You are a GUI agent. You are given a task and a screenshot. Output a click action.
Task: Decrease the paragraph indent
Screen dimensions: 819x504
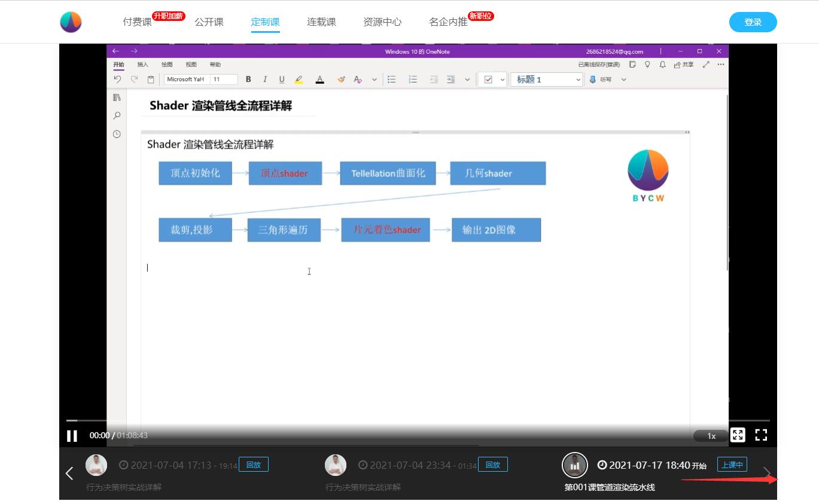(x=434, y=80)
